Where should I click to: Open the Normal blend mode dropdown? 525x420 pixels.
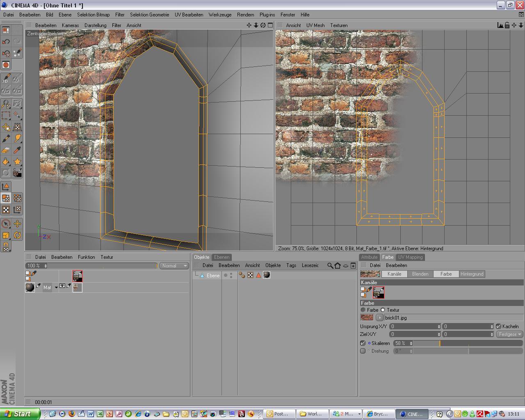pyautogui.click(x=174, y=266)
